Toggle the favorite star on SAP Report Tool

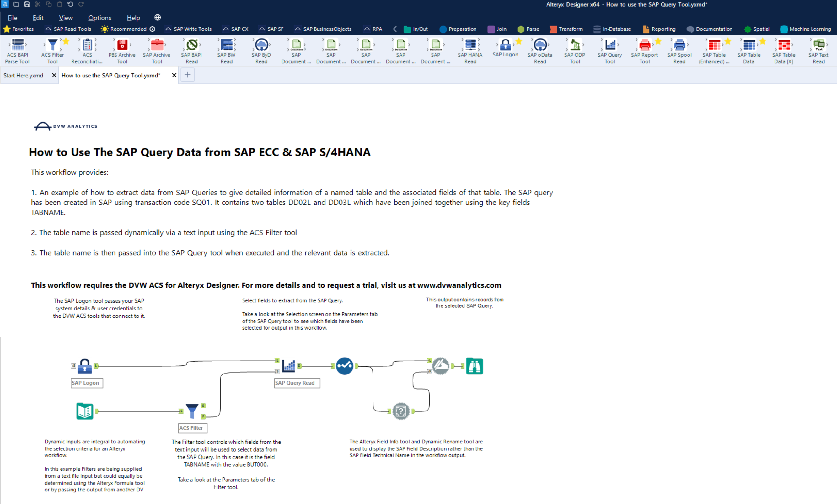click(658, 40)
